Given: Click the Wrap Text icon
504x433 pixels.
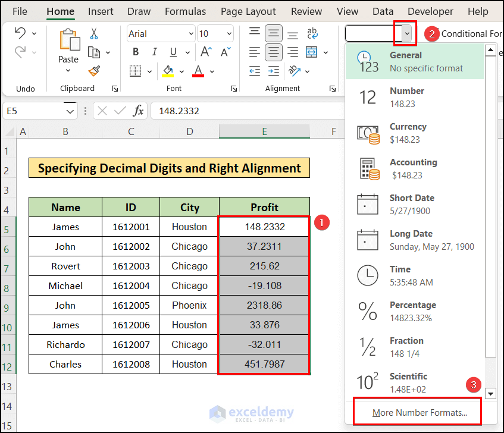Looking at the screenshot, I should point(313,33).
